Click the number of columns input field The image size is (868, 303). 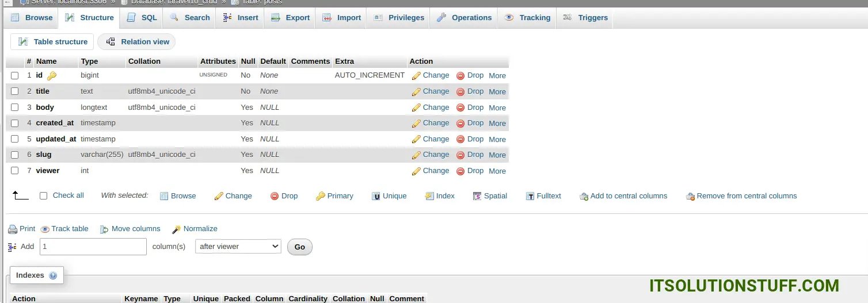tap(93, 247)
